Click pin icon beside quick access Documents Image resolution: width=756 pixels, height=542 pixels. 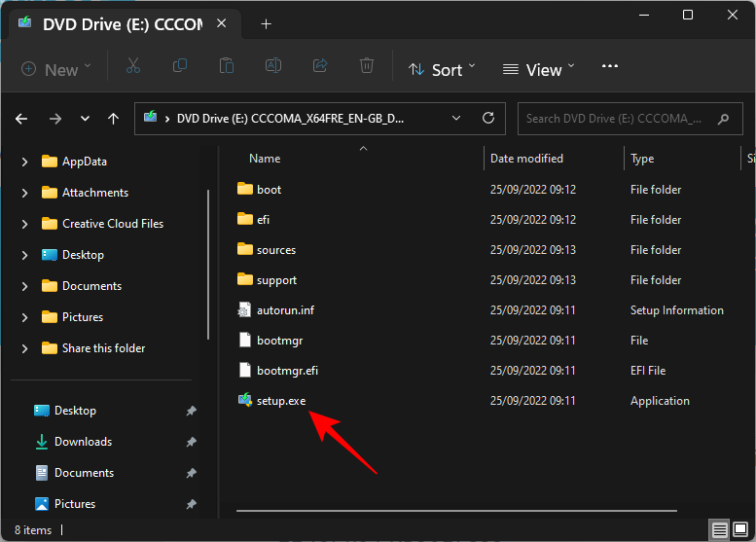click(192, 473)
